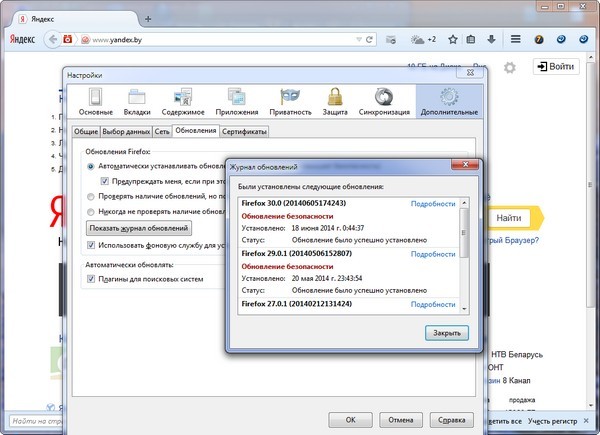Screen dimensions: 600x435
Task: Click the reload page icon in address bar
Action: (x=369, y=39)
